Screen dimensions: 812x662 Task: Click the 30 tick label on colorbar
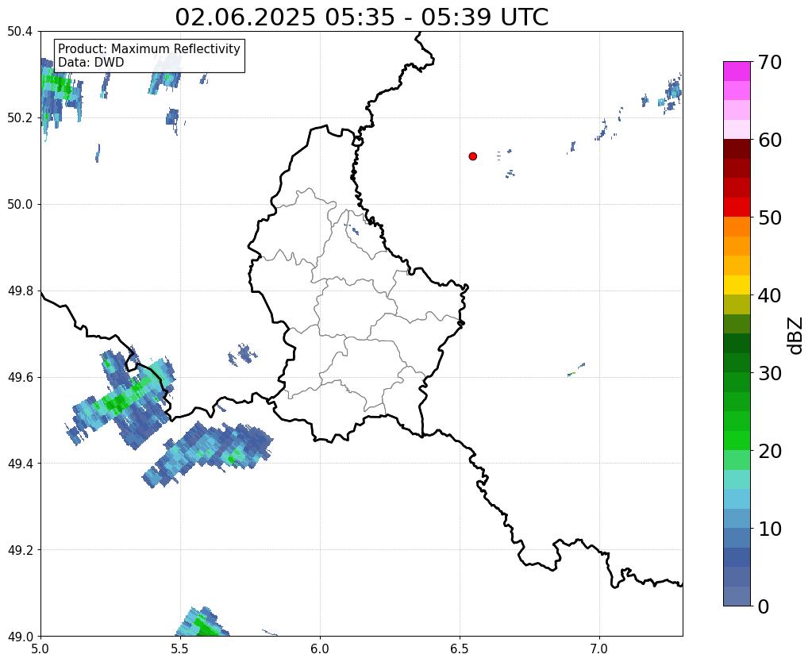770,373
